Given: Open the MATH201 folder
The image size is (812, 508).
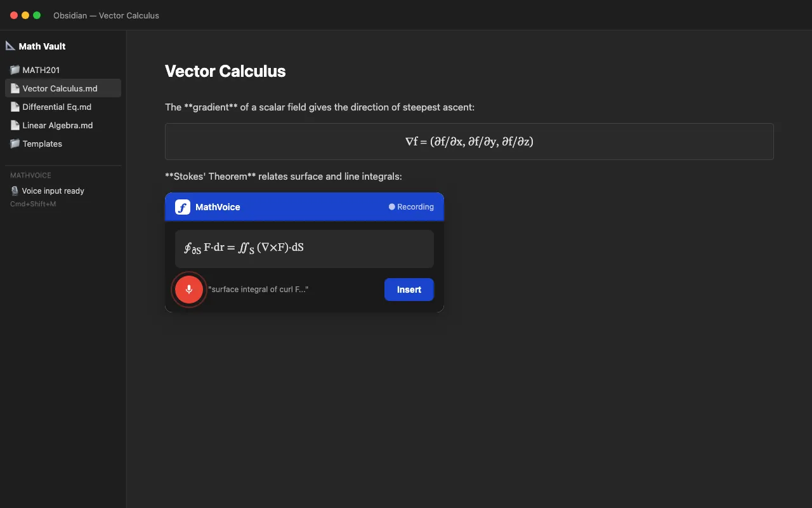Looking at the screenshot, I should coord(63,70).
